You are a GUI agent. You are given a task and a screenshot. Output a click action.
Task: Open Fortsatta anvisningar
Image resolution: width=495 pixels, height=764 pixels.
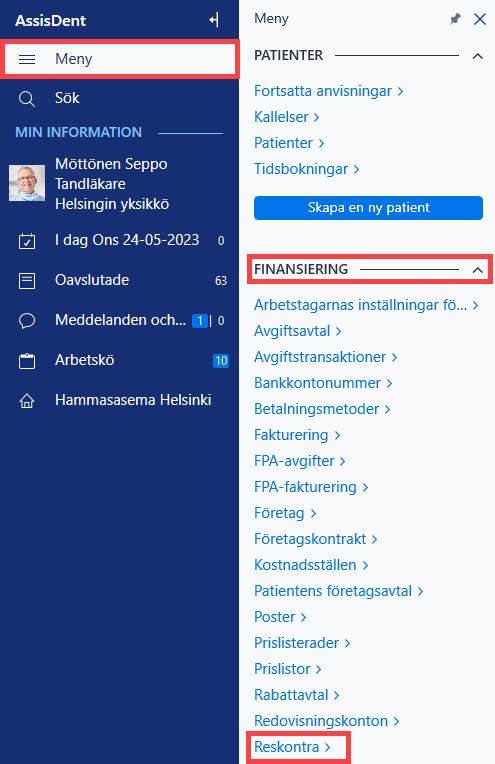328,91
